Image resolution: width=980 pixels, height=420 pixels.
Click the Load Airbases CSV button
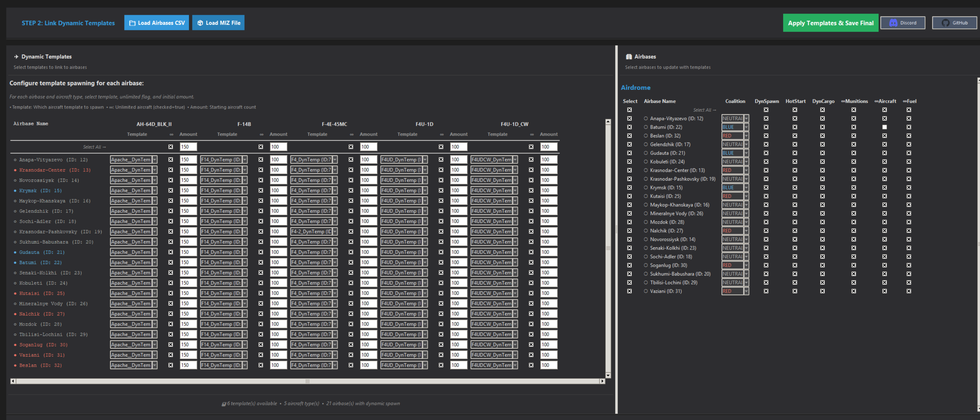[156, 22]
